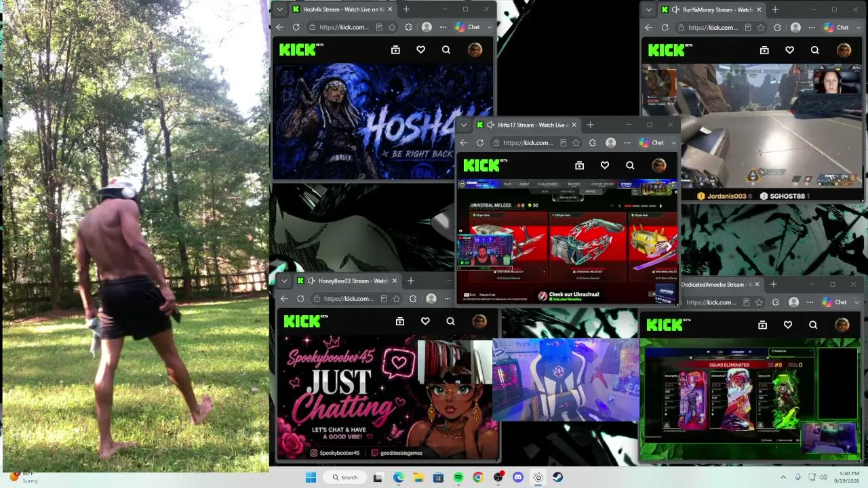Open Discord from the taskbar
Viewport: 868px width, 488px height.
(518, 477)
